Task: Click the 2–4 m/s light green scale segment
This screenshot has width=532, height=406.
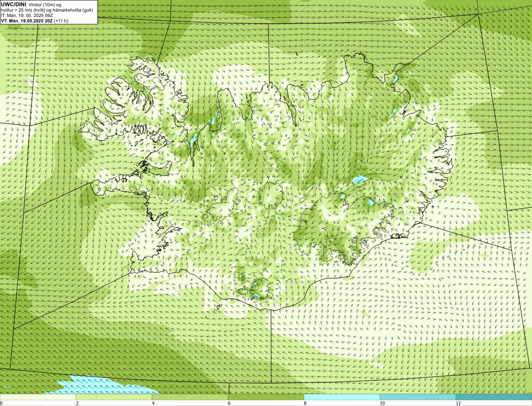Action: point(114,397)
